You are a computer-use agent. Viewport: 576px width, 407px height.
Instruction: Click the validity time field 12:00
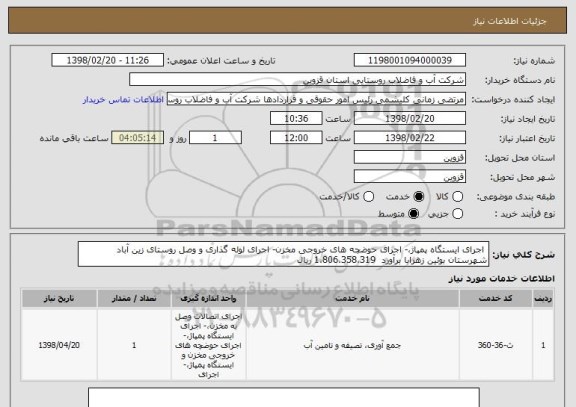[296, 138]
